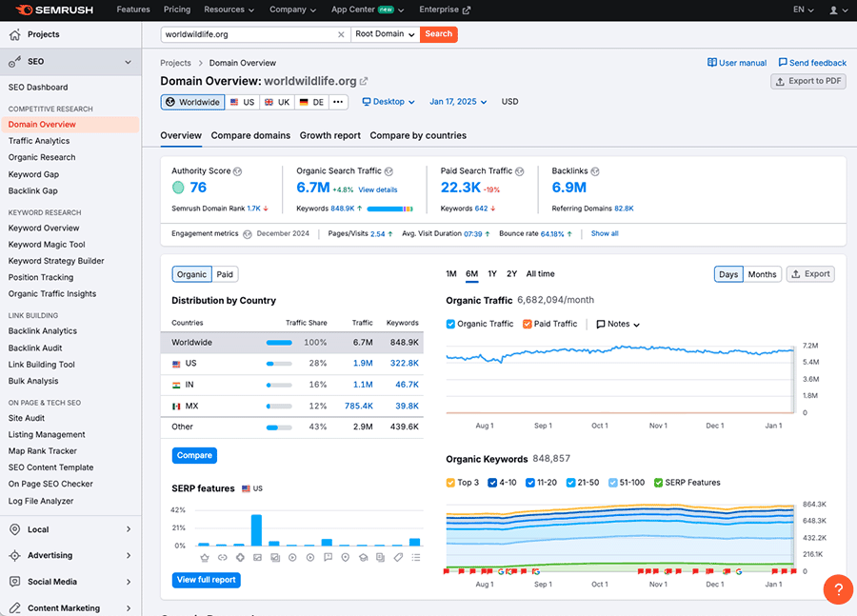
Task: Open Notes dropdown
Action: click(x=618, y=324)
